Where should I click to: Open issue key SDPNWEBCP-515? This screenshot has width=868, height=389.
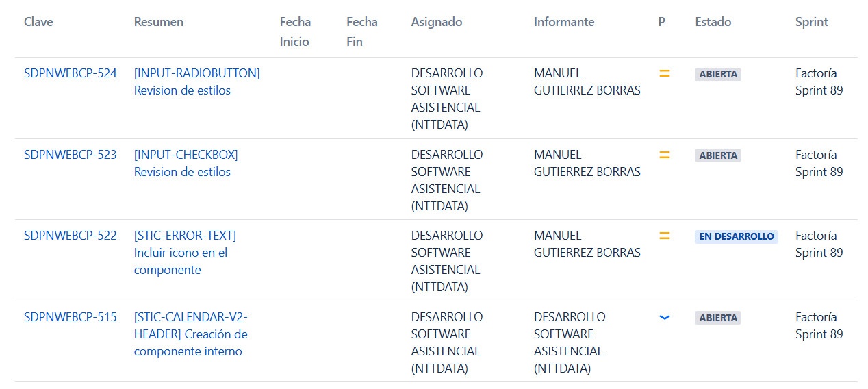[x=71, y=317]
